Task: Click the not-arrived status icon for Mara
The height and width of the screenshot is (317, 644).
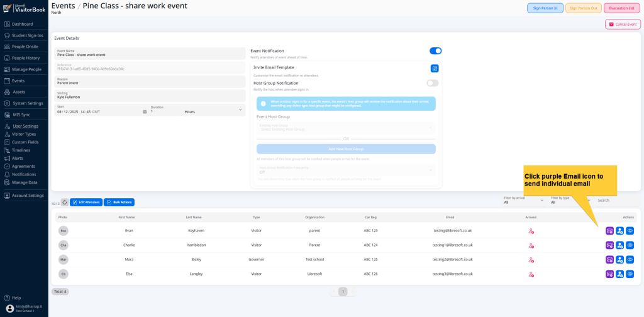Action: [531, 260]
